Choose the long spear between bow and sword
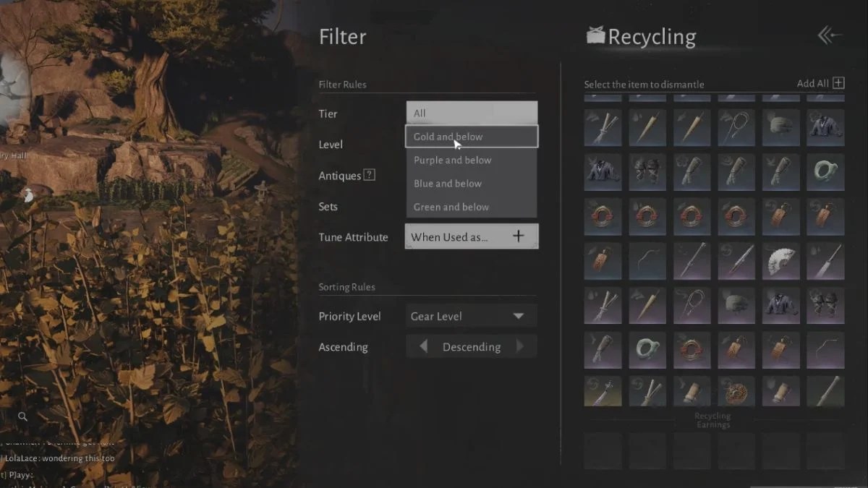868x488 pixels. pos(692,261)
